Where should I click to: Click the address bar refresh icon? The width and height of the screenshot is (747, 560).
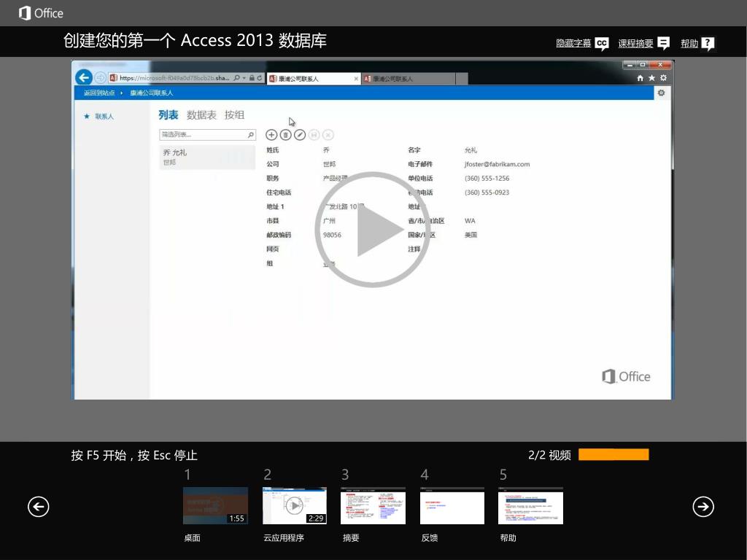click(260, 77)
